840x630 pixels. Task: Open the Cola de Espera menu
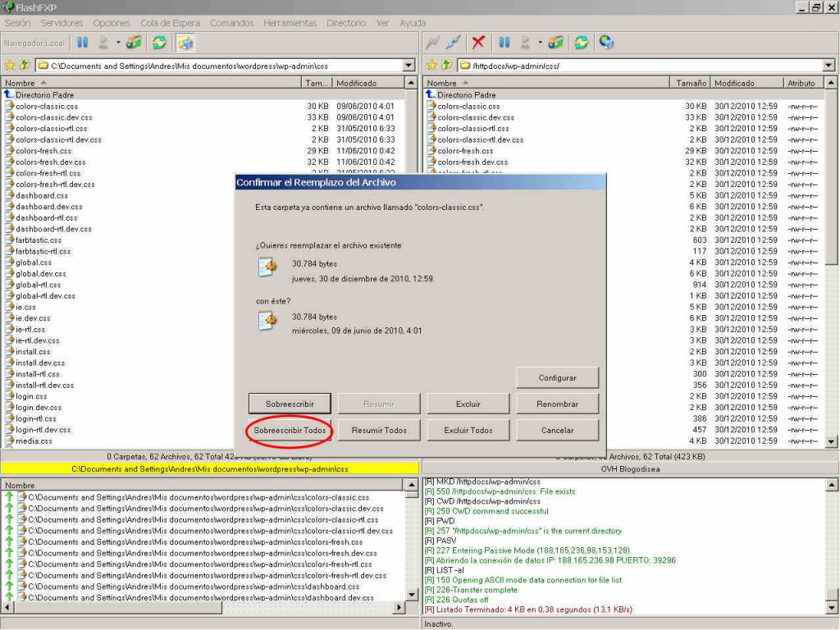[171, 23]
